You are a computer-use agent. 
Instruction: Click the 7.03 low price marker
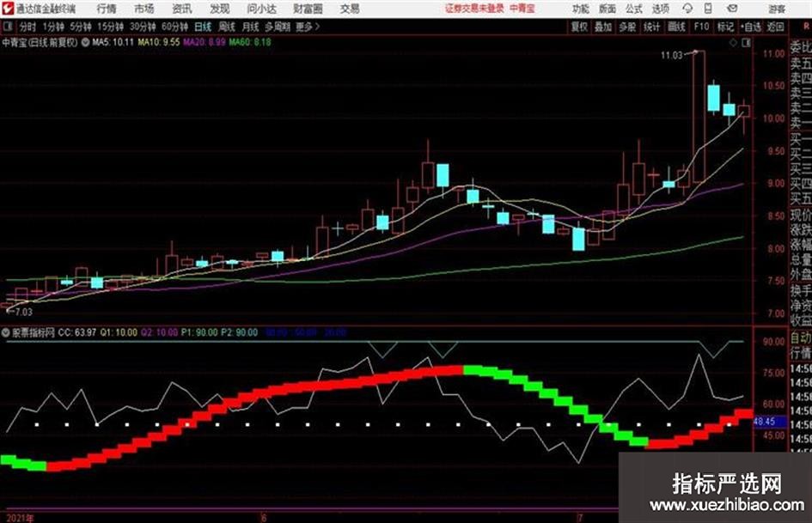pos(23,312)
